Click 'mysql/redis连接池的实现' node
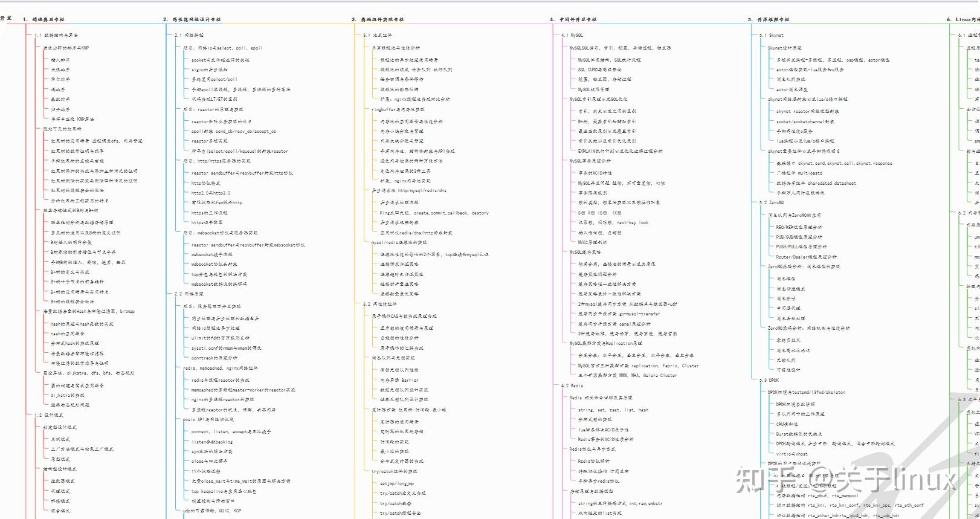The height and width of the screenshot is (519, 980). point(399,242)
